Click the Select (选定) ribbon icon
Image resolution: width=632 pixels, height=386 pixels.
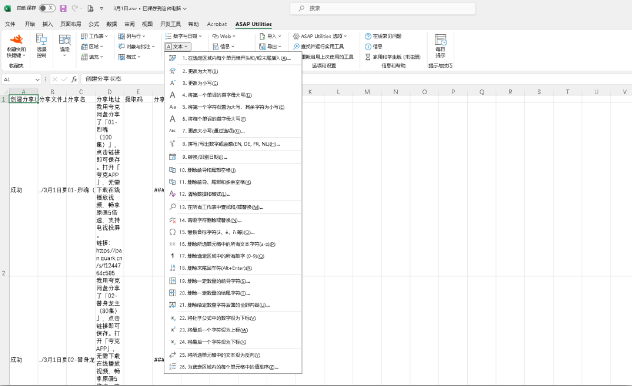64,46
